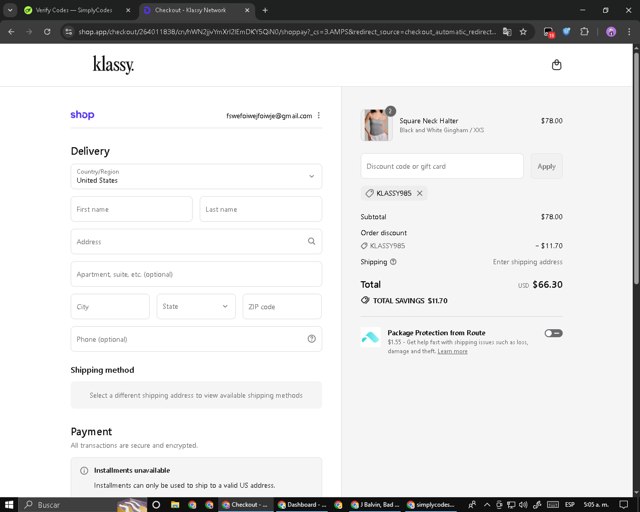Reload the checkout page

[x=47, y=32]
